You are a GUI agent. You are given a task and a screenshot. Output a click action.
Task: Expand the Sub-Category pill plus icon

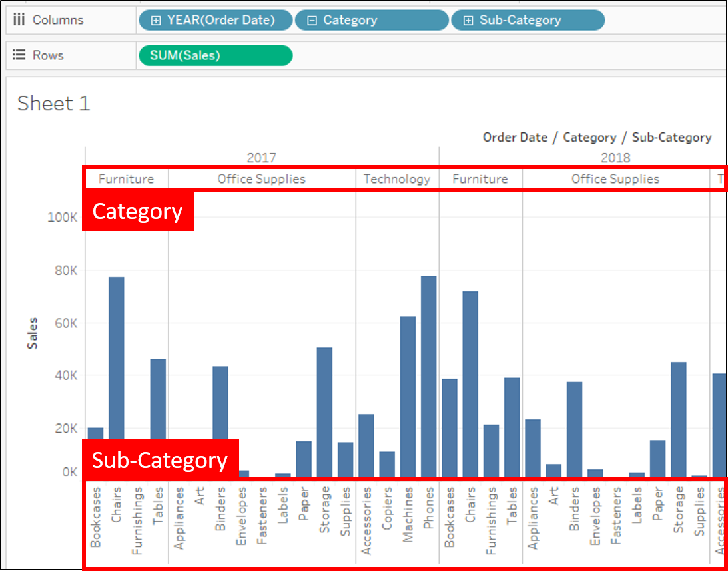point(468,21)
